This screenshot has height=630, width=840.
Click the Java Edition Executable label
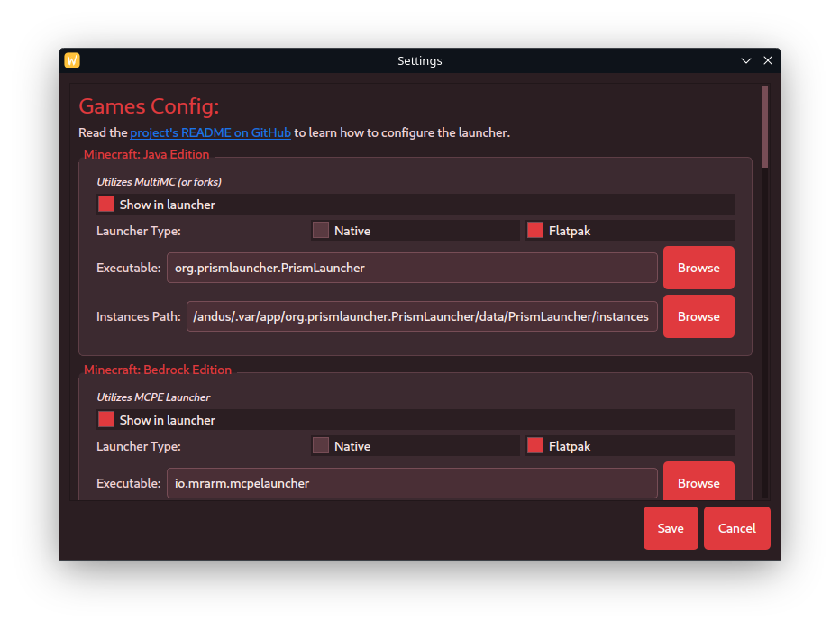point(129,268)
